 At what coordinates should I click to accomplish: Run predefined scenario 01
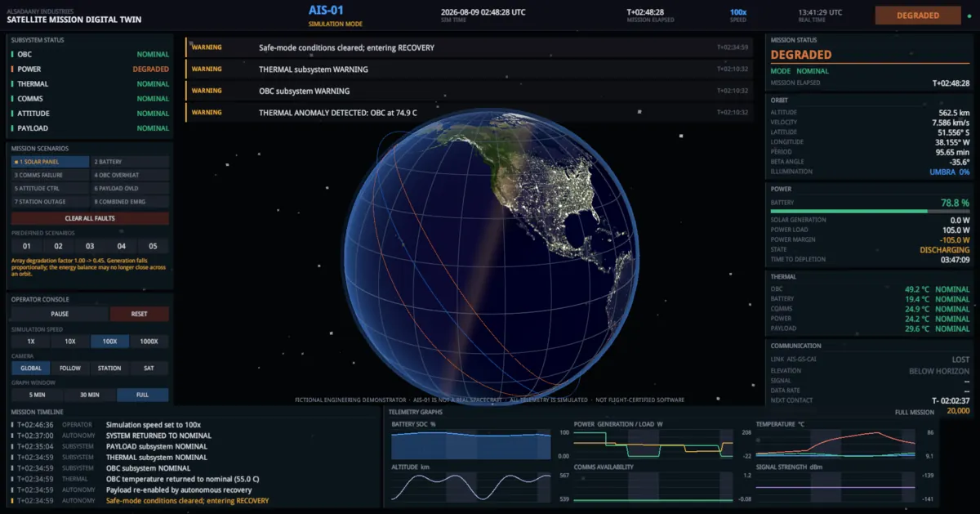click(x=26, y=246)
